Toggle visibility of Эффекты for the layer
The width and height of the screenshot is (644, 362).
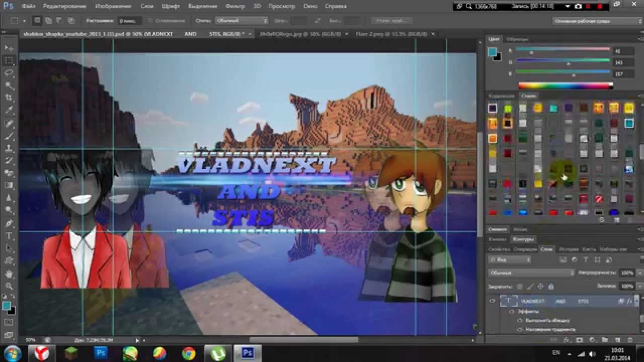pyautogui.click(x=512, y=311)
